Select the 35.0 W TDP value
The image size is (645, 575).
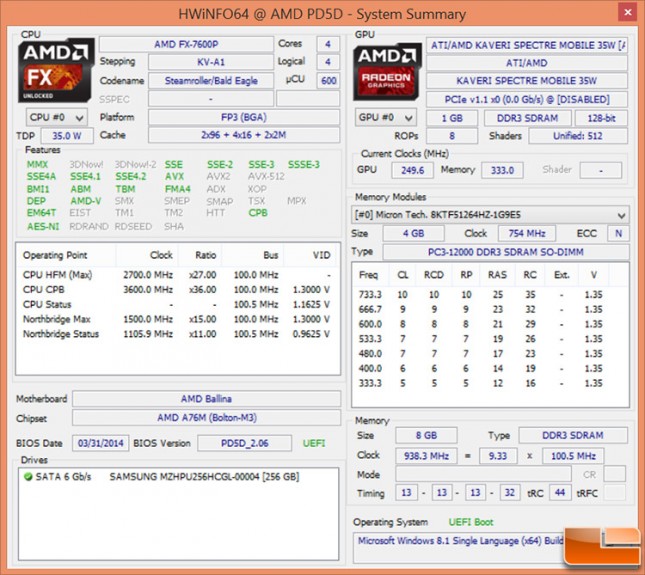click(x=67, y=136)
